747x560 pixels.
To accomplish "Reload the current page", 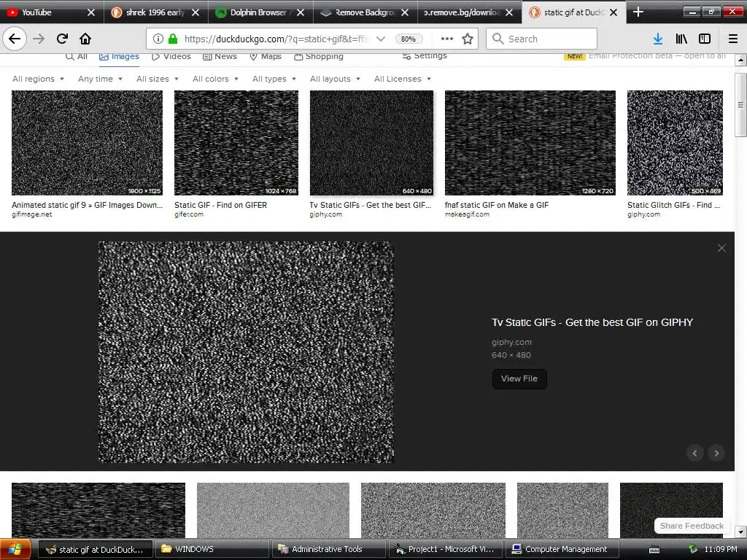I will tap(62, 39).
